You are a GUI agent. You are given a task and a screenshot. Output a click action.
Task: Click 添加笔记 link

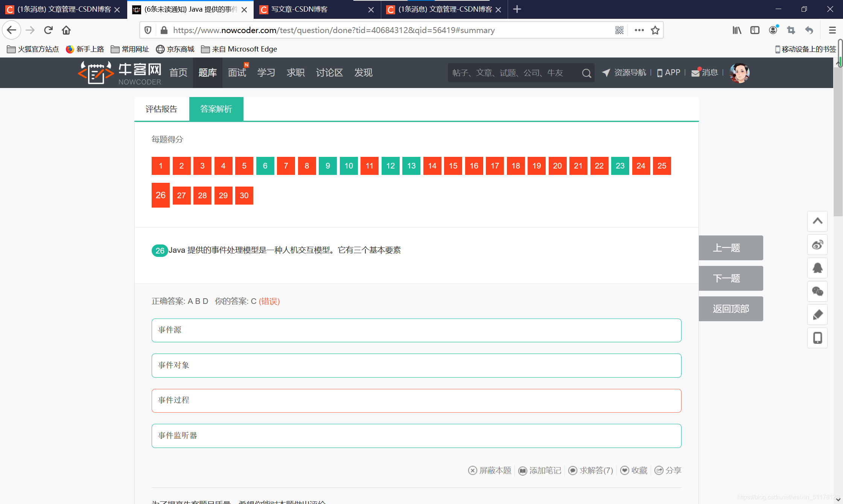point(540,471)
